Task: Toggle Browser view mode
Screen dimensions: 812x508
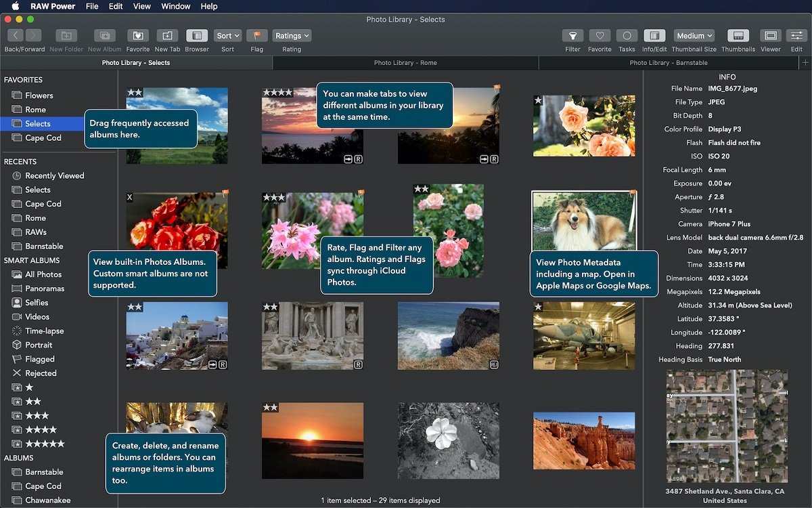Action: tap(196, 35)
